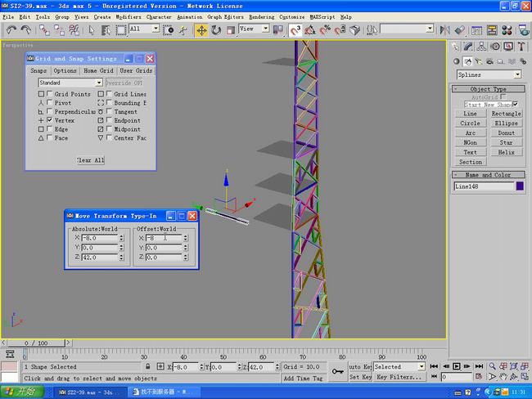Collapse the Name and Color rollout
Screen dimensions: 532x399
pyautogui.click(x=488, y=175)
